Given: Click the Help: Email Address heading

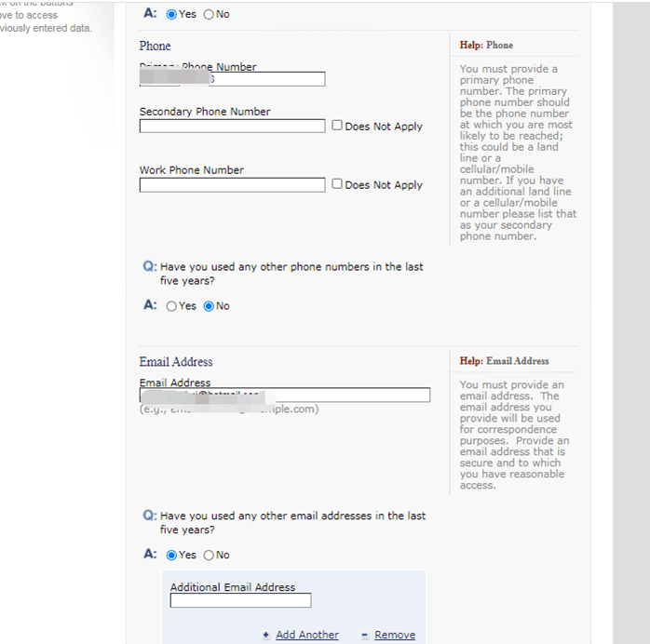Looking at the screenshot, I should [x=504, y=361].
